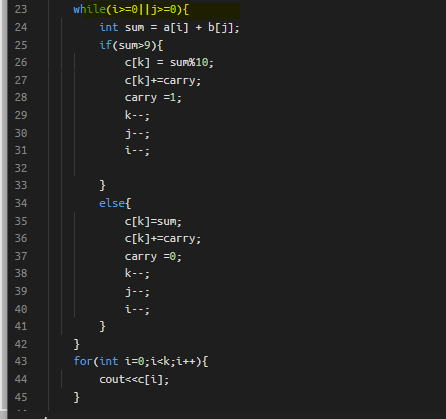Place cursor on if(sum>9) condition
This screenshot has width=446, height=419.
[131, 45]
